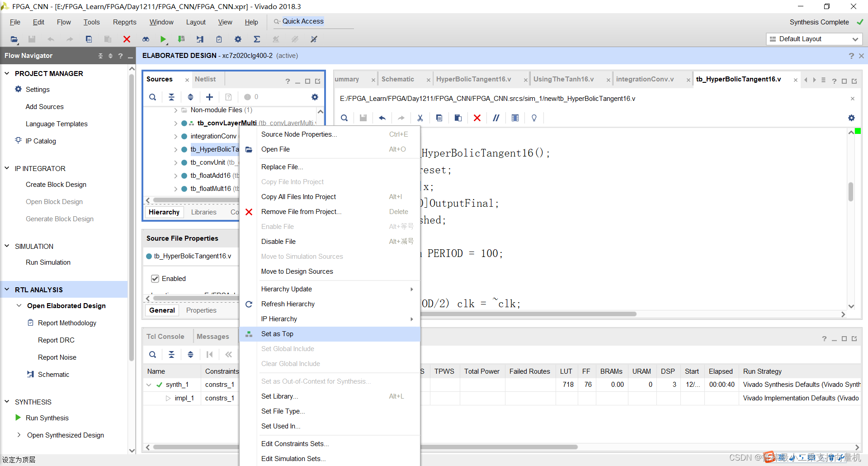Click Run Synthesis in Flow Navigator
868x466 pixels.
coord(47,418)
